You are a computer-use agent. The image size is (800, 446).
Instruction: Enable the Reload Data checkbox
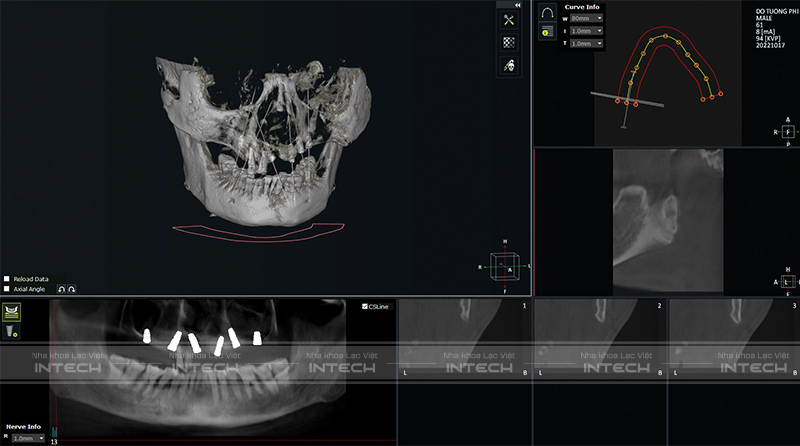7,279
